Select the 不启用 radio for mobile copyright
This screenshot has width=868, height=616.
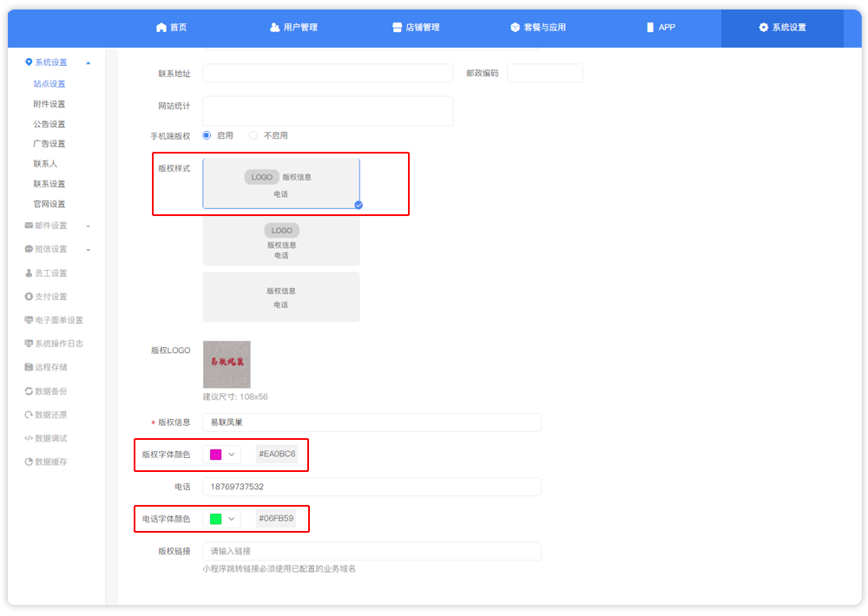pos(253,135)
